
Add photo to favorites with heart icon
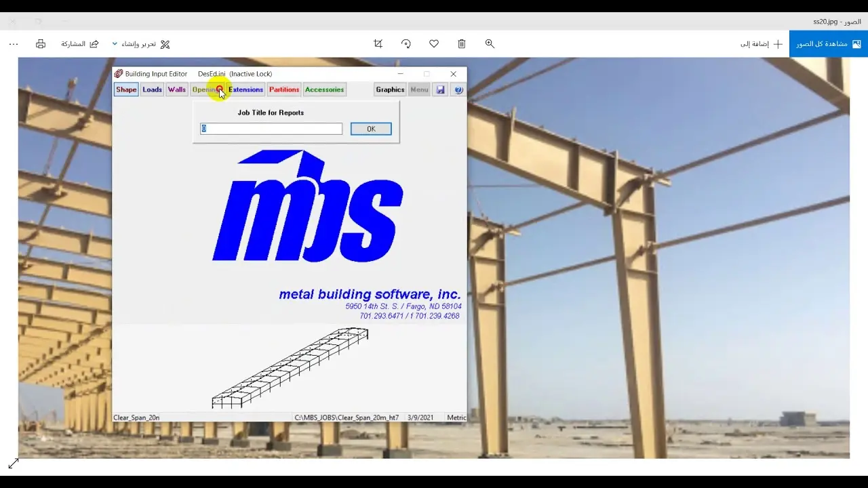434,43
